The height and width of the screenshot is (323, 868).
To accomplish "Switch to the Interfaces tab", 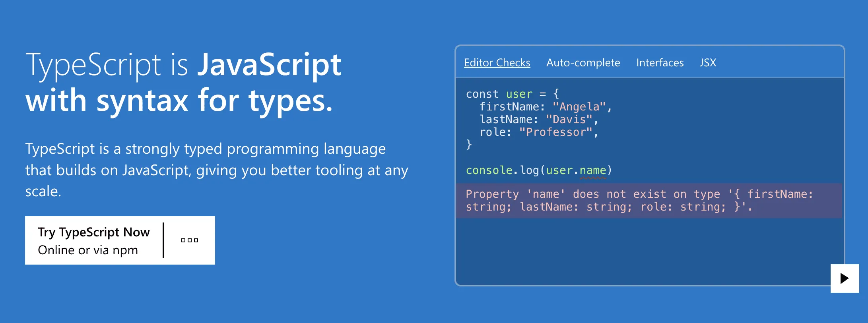I will pyautogui.click(x=660, y=63).
